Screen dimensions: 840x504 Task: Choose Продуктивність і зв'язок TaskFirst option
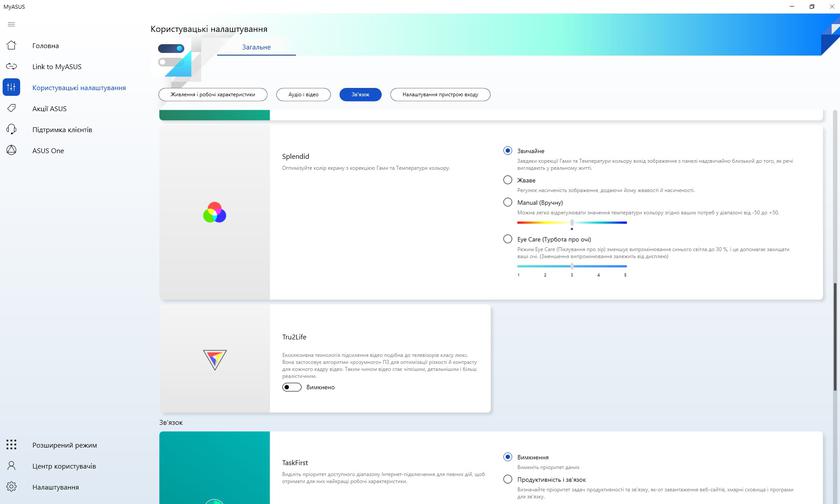(x=508, y=479)
